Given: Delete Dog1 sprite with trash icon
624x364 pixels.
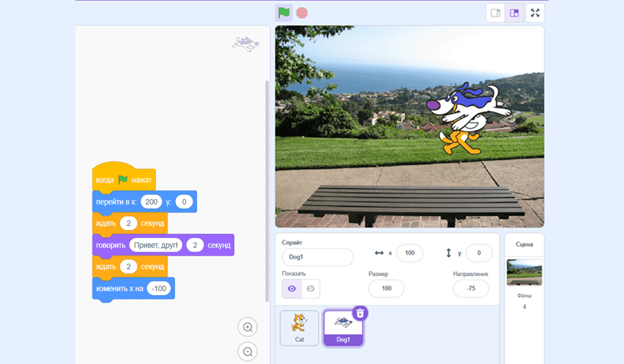Looking at the screenshot, I should pyautogui.click(x=360, y=313).
